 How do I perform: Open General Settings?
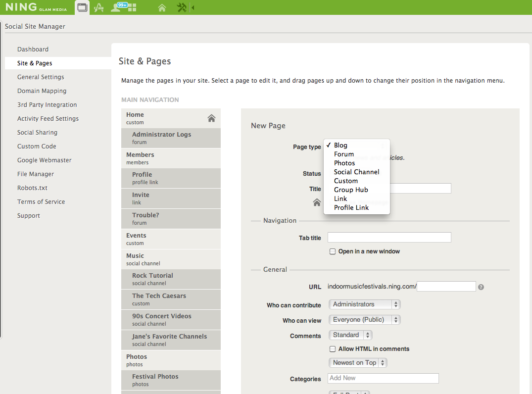[41, 77]
